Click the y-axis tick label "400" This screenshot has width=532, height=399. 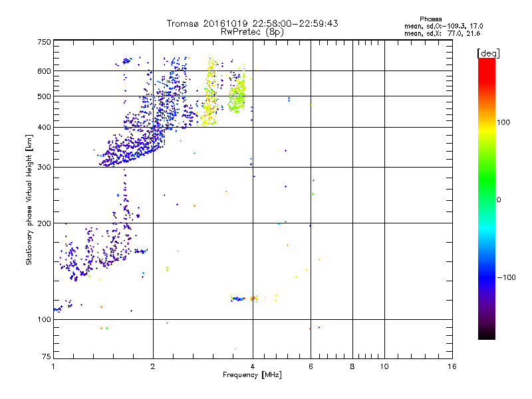(x=44, y=128)
